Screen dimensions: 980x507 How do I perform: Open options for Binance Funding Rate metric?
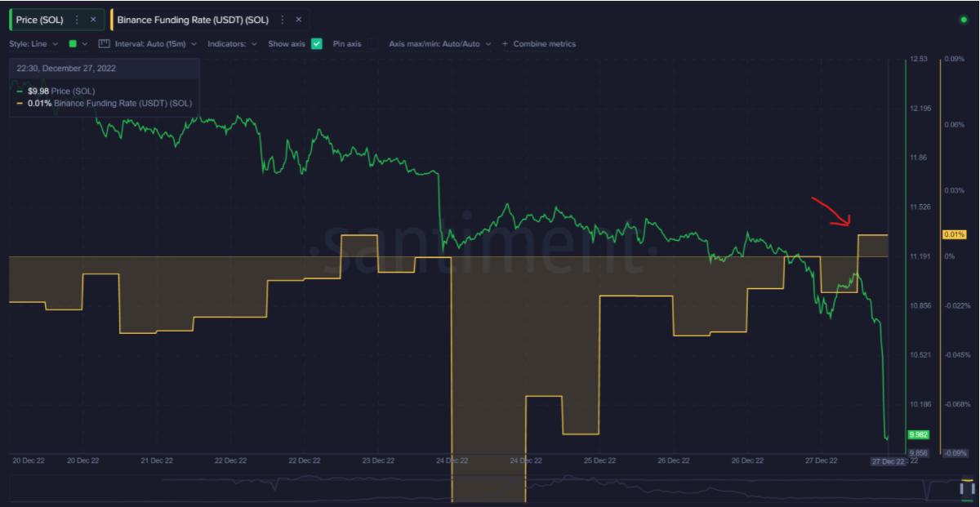pos(282,19)
